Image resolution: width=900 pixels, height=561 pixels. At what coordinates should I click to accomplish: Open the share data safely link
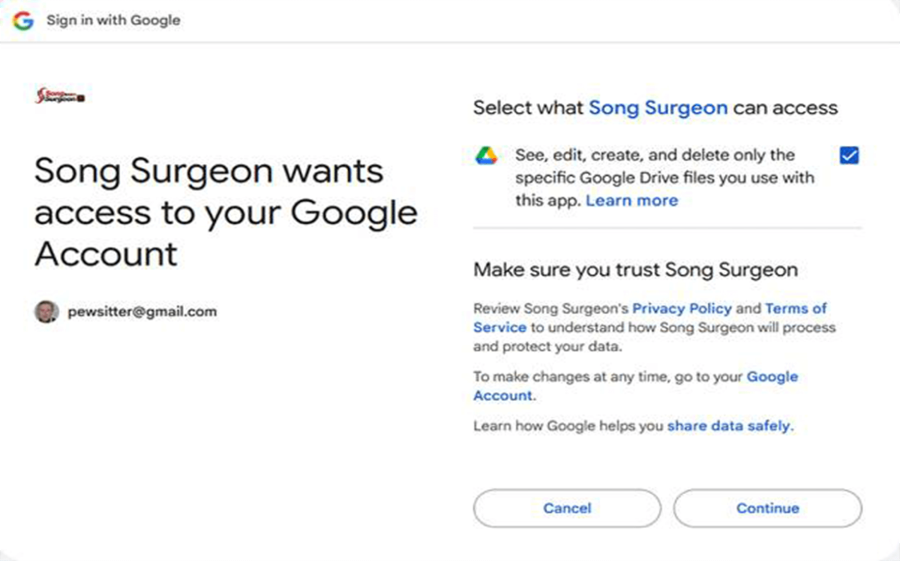tap(729, 426)
